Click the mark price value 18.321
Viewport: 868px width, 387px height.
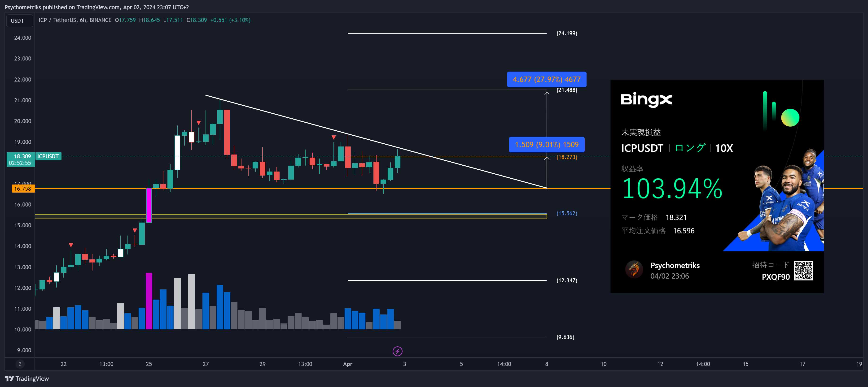(x=676, y=217)
